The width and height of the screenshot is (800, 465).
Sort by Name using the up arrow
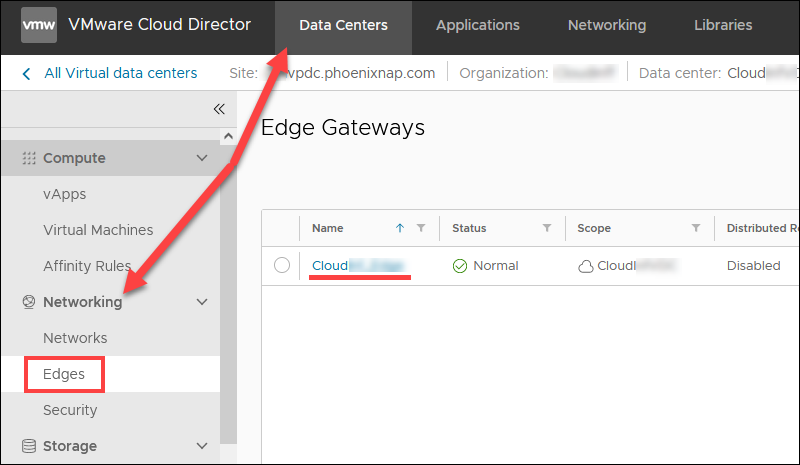tap(400, 228)
